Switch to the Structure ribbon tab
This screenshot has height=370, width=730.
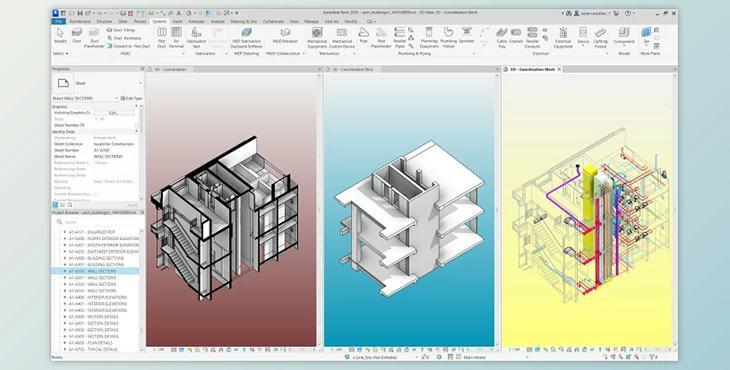point(104,21)
